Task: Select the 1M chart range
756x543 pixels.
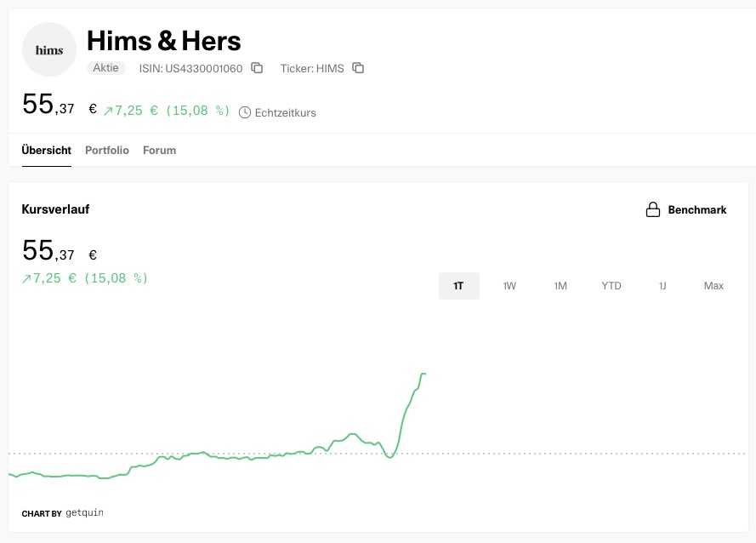Action: coord(560,286)
